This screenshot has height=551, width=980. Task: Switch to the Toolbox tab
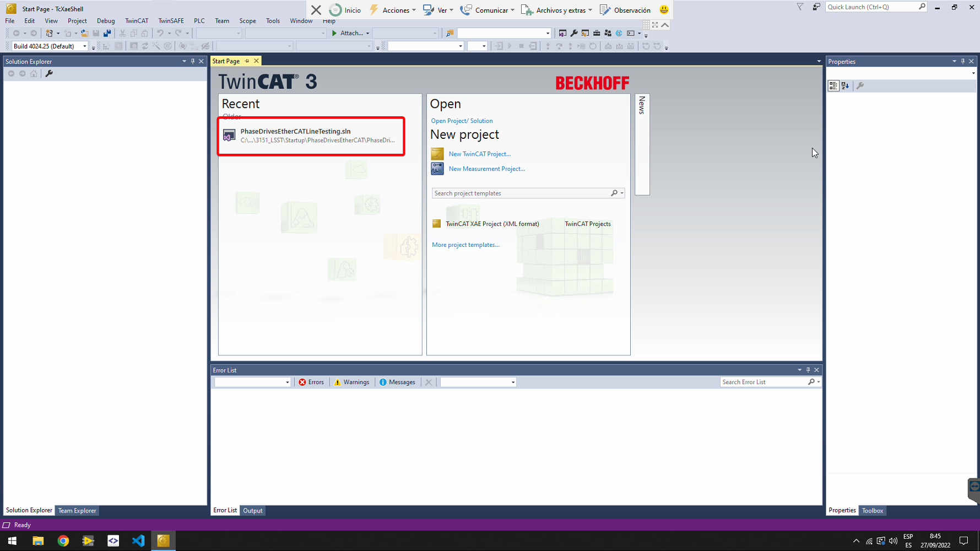[x=873, y=511]
